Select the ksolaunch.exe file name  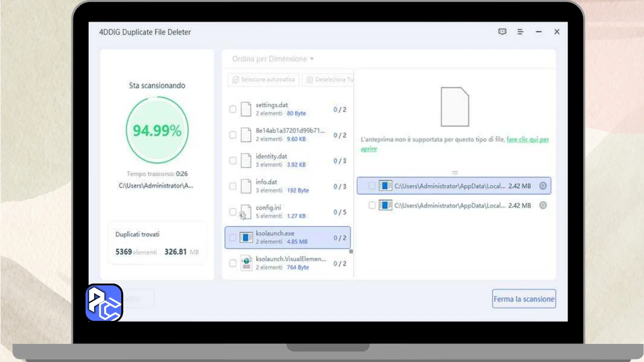tap(275, 233)
